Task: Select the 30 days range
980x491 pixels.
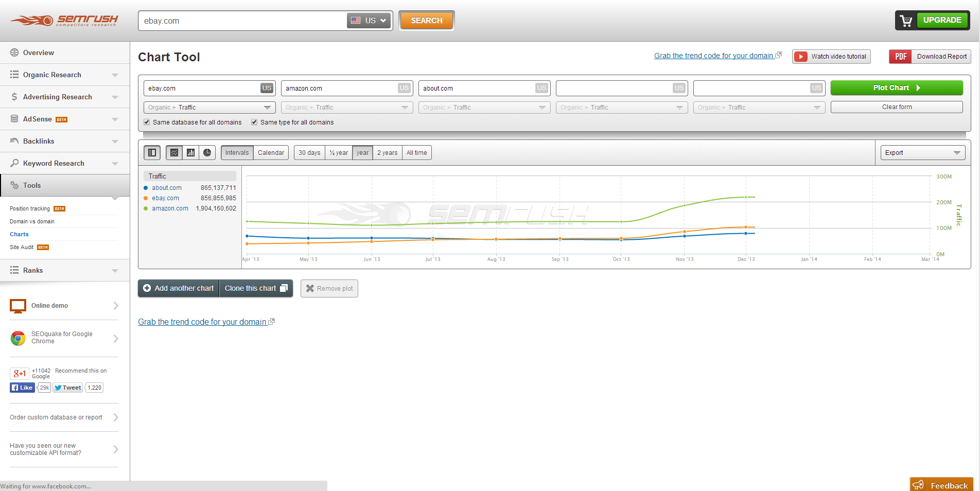Action: point(309,153)
